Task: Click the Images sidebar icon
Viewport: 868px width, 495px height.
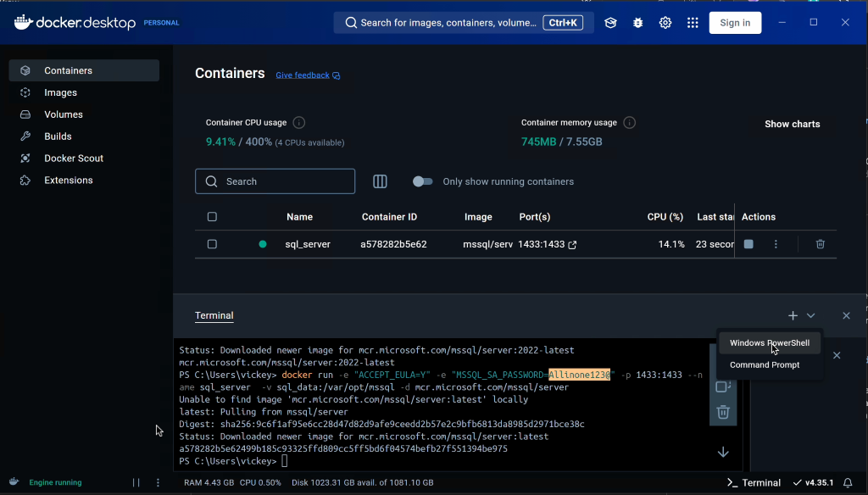Action: (25, 92)
